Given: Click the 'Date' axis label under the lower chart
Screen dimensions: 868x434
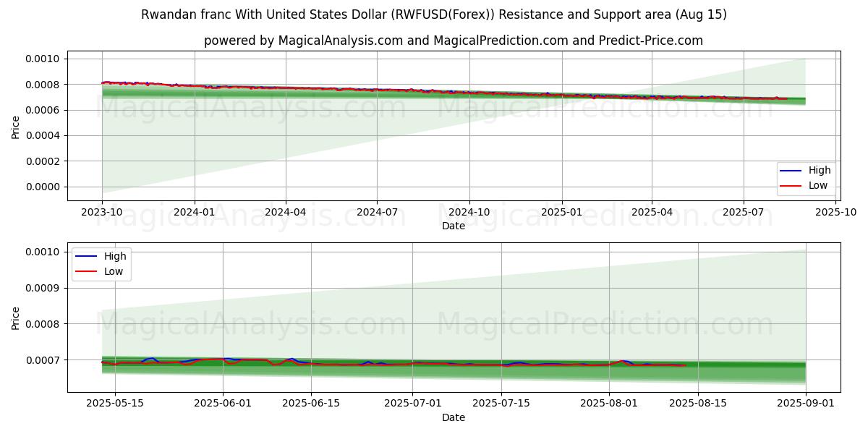Looking at the screenshot, I should [454, 417].
